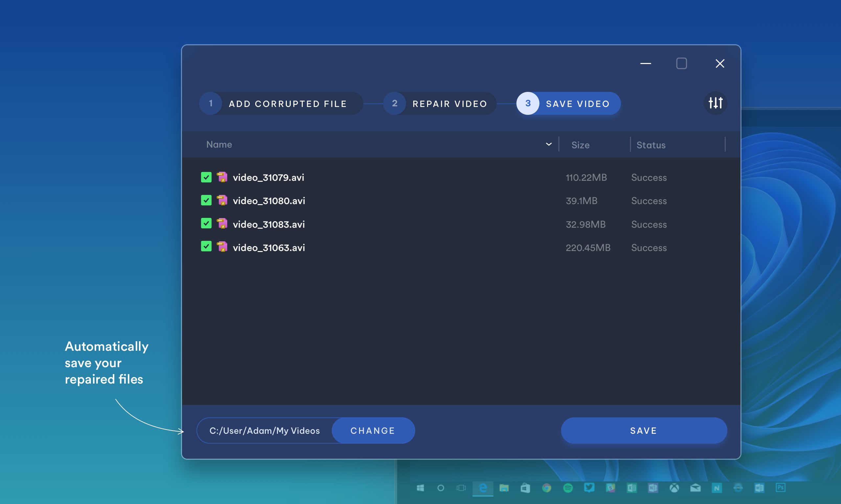The width and height of the screenshot is (841, 504).
Task: Launch Chrome from the taskbar
Action: coord(547,488)
